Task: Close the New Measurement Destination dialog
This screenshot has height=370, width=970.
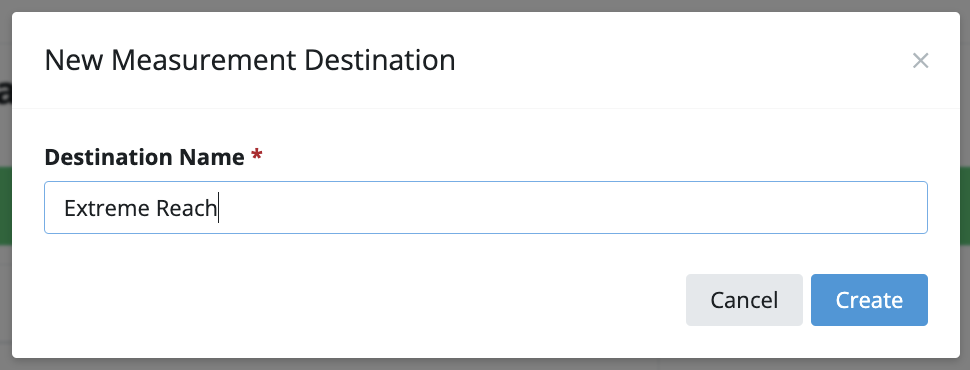Action: pos(920,61)
